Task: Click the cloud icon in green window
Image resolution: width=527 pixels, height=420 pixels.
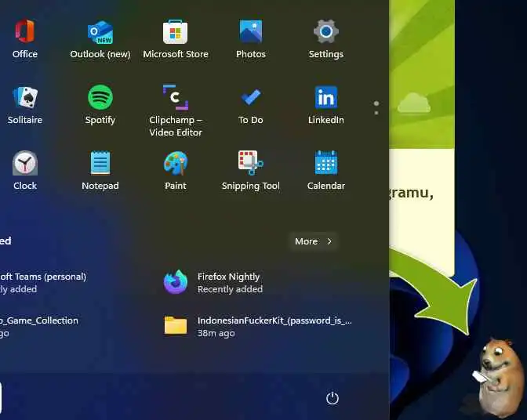Action: (x=414, y=103)
